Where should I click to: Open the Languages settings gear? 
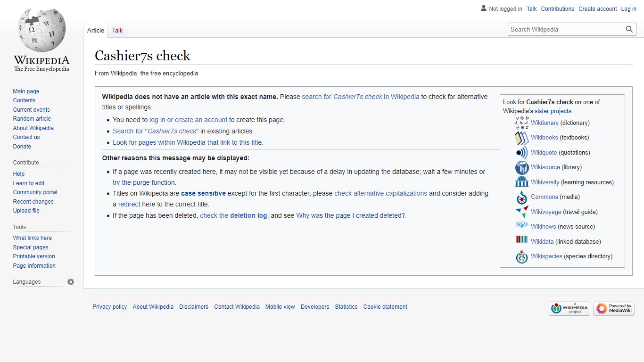71,282
